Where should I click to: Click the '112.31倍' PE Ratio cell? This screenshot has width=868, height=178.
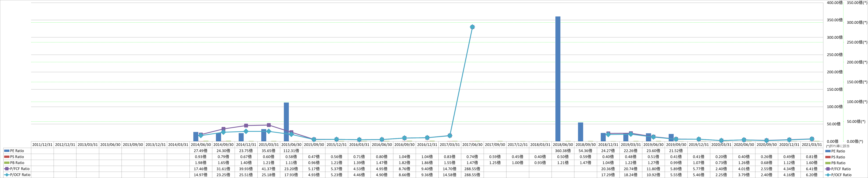pos(291,151)
